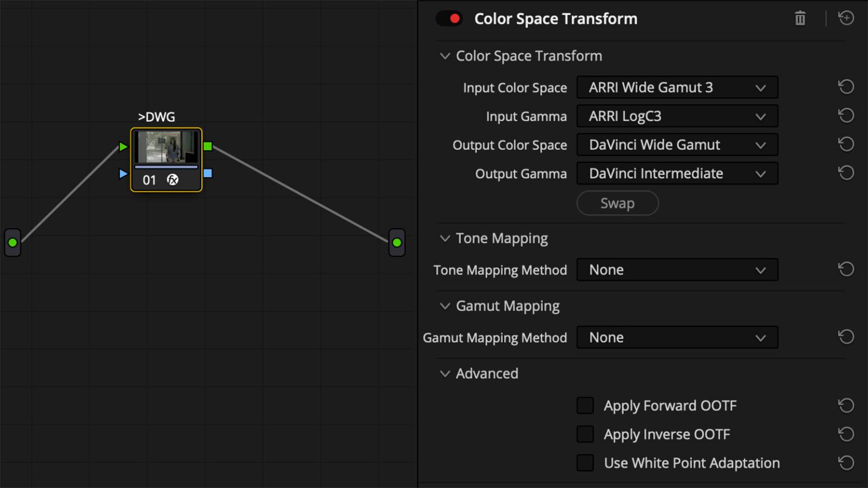Reset the Use White Point Adaptation option
868x488 pixels.
846,462
